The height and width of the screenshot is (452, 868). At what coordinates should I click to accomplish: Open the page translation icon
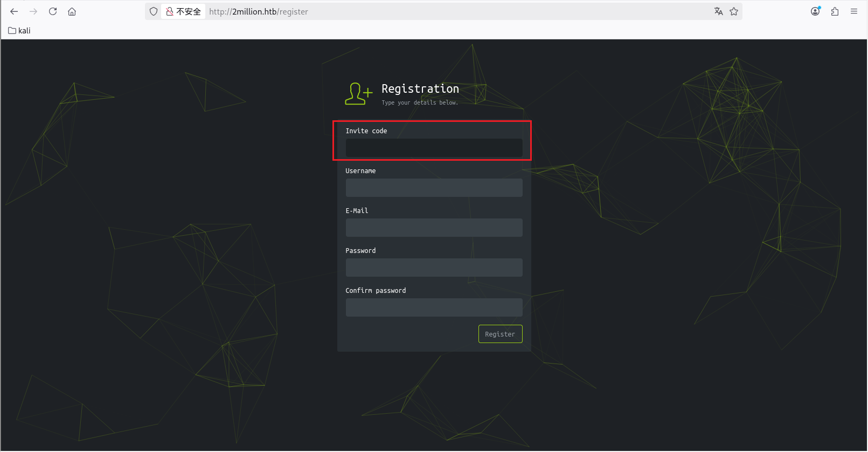[x=718, y=11]
